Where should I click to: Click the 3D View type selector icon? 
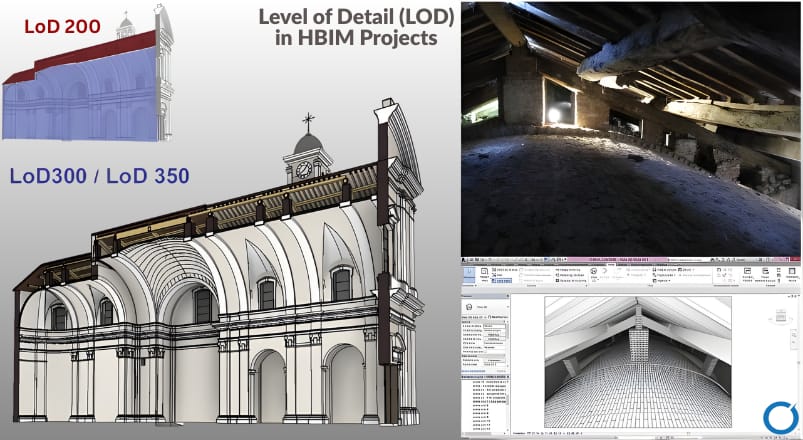(469, 307)
